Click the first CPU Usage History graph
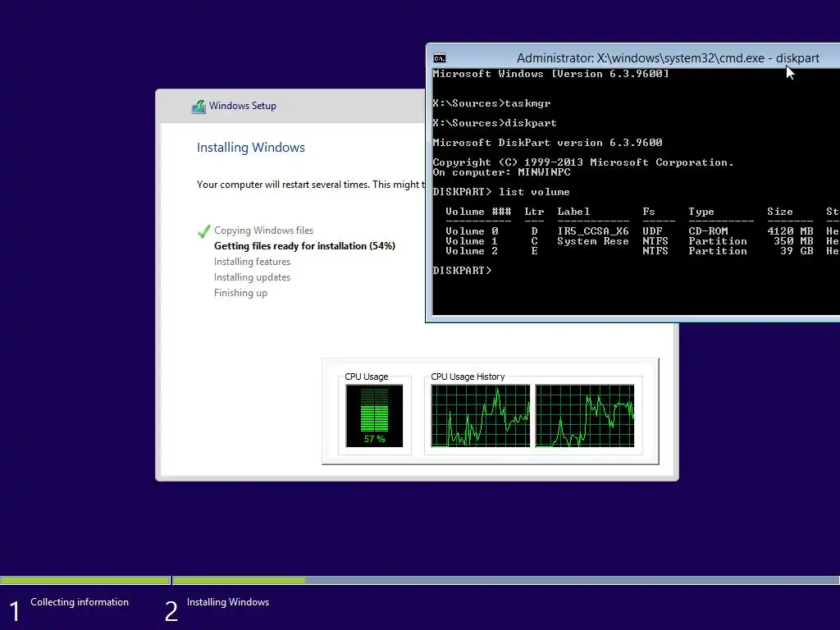The width and height of the screenshot is (840, 630). 481,416
